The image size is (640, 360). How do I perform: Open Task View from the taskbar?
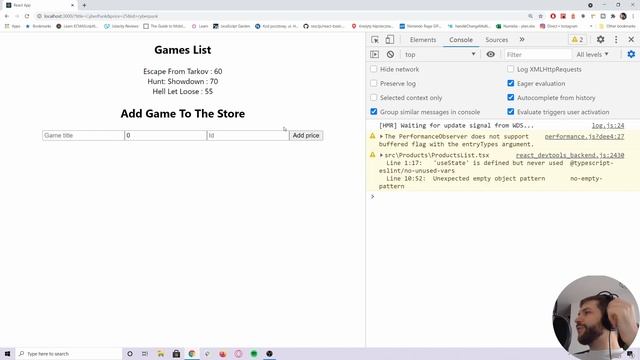click(145, 353)
